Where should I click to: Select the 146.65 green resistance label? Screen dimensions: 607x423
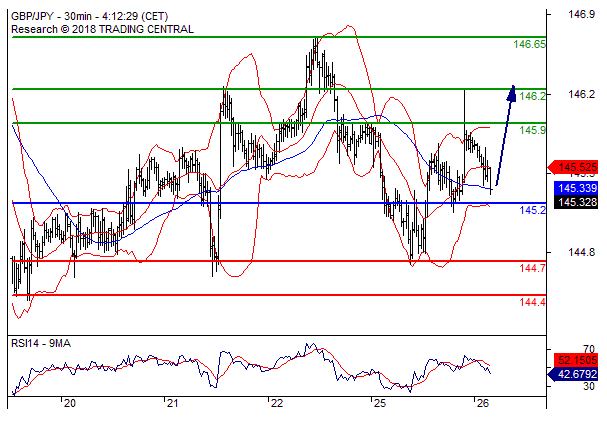pyautogui.click(x=529, y=45)
